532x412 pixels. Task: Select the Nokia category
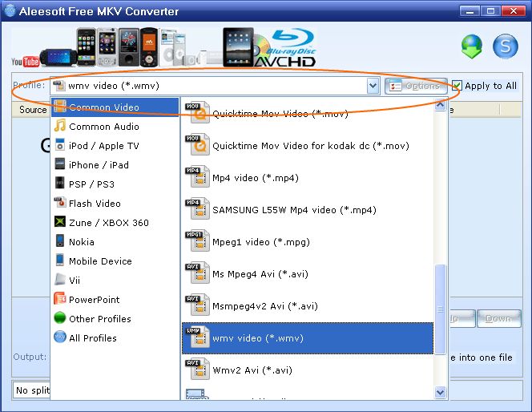[115, 241]
